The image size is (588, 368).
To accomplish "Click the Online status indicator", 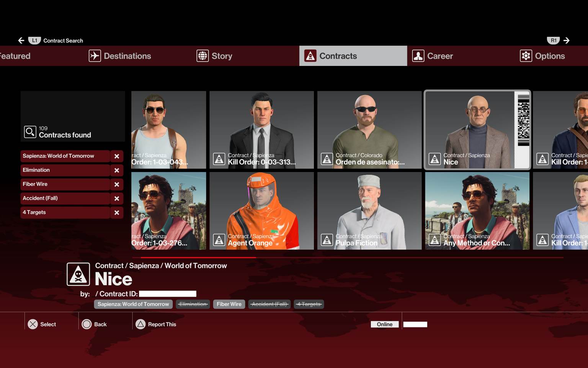I will click(385, 324).
